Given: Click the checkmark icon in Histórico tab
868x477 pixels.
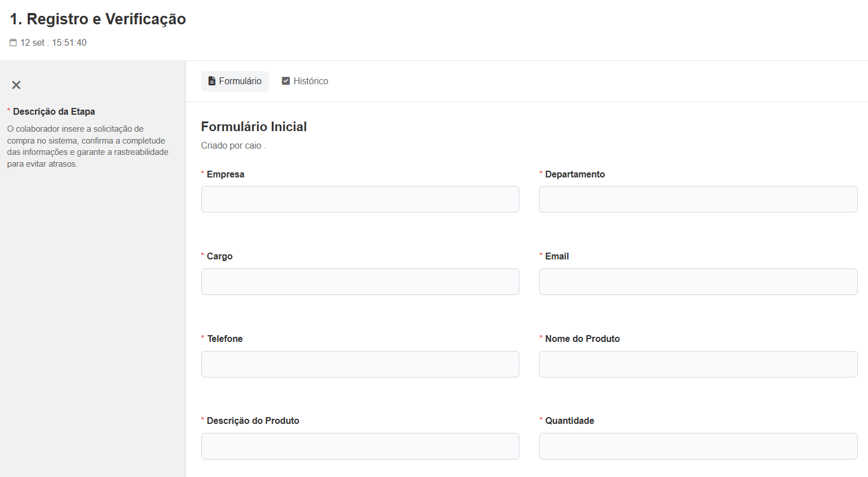Looking at the screenshot, I should (286, 81).
